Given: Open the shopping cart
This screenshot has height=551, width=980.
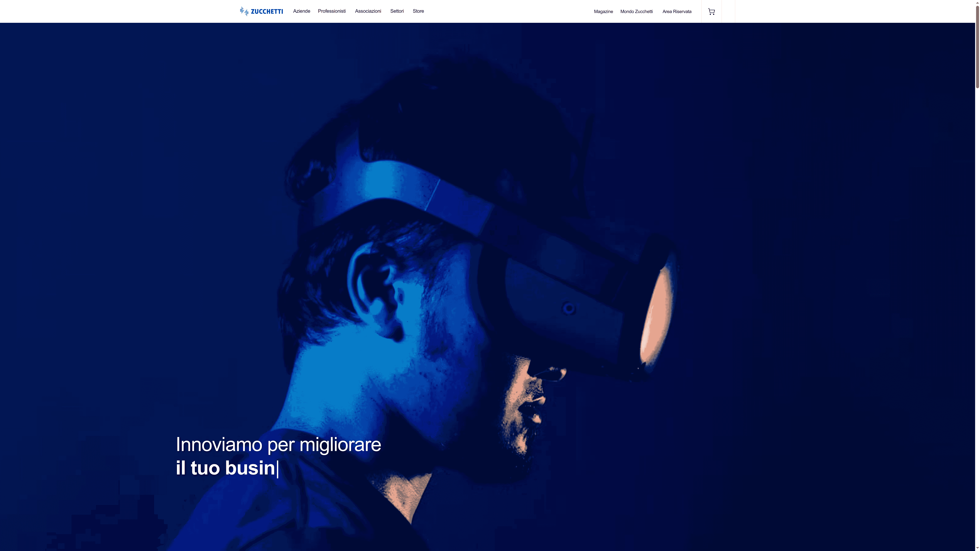Looking at the screenshot, I should click(711, 11).
